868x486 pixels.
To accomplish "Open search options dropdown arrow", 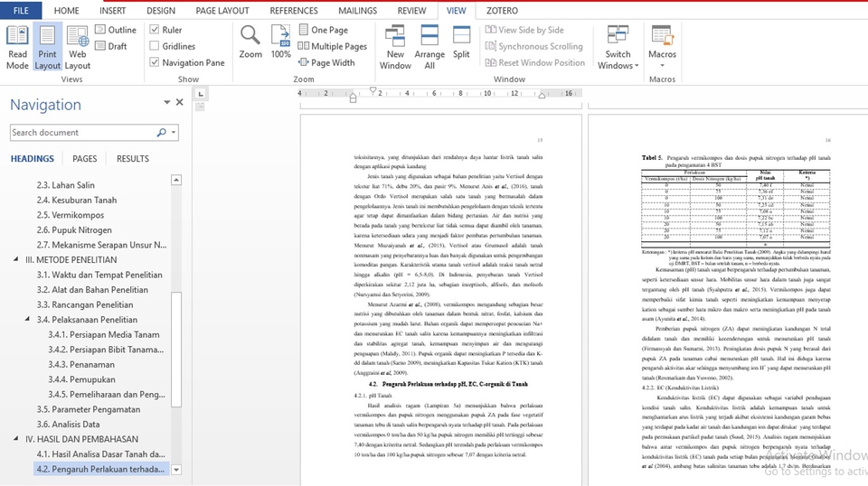I will pyautogui.click(x=174, y=132).
